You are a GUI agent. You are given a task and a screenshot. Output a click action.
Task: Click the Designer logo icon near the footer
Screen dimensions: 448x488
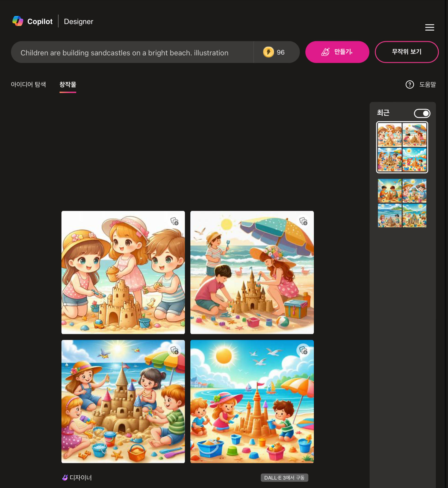point(65,478)
